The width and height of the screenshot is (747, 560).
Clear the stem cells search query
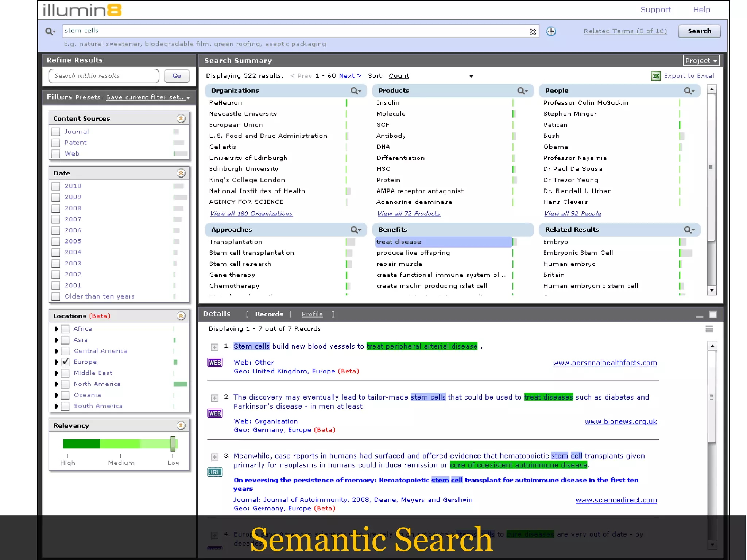533,32
